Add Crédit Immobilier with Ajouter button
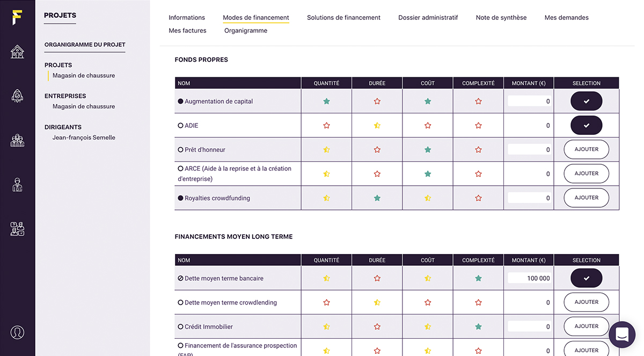This screenshot has height=356, width=644. pyautogui.click(x=586, y=326)
